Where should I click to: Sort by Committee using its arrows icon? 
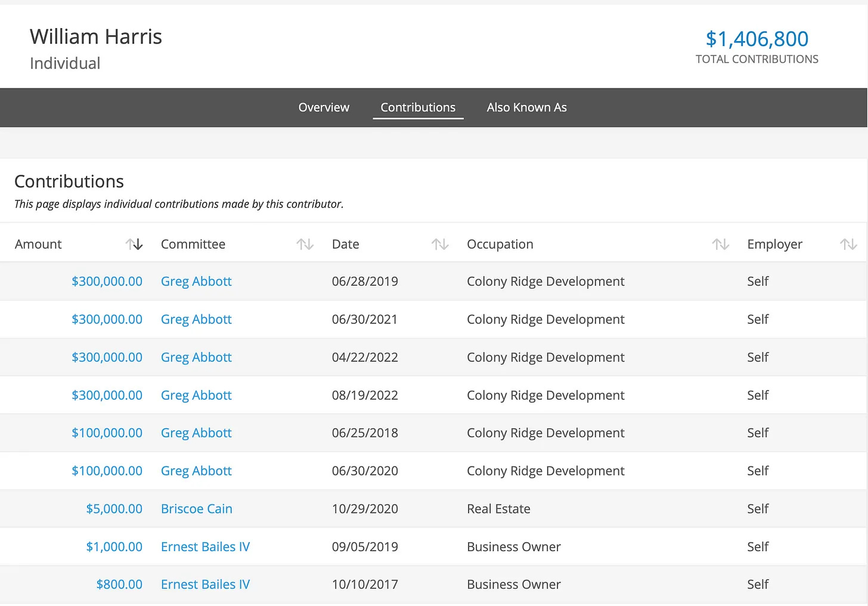pos(305,244)
